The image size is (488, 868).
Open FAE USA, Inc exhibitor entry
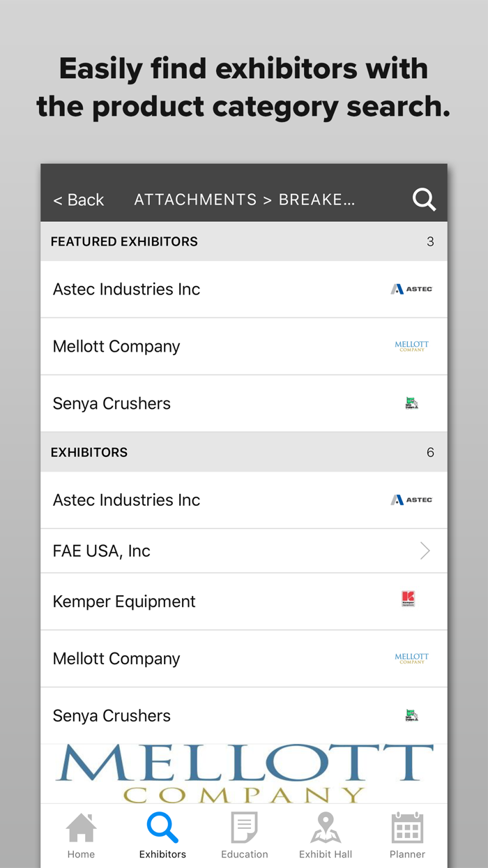102,551
